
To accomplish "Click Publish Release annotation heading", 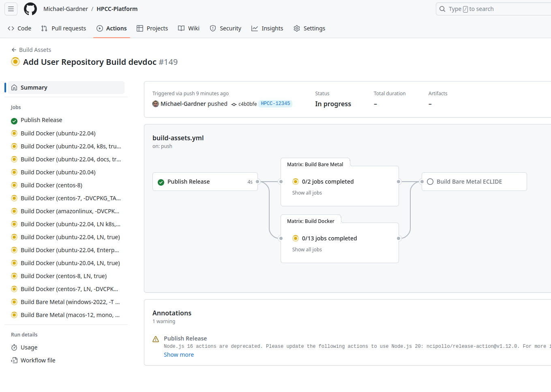I will 185,338.
